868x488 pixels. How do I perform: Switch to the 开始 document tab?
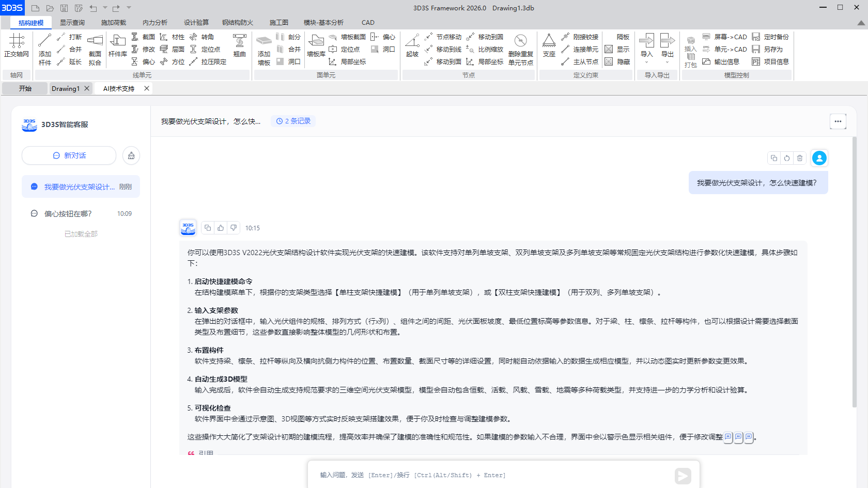(25, 89)
